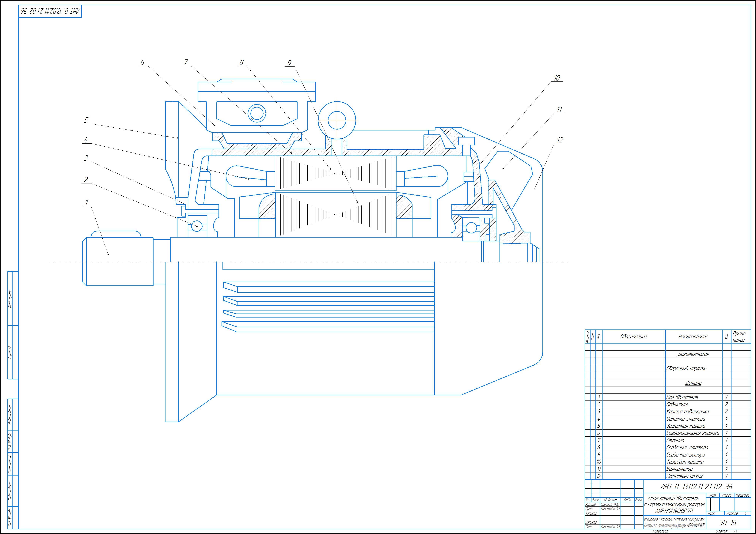Click callout number 10 for the end cover

557,78
